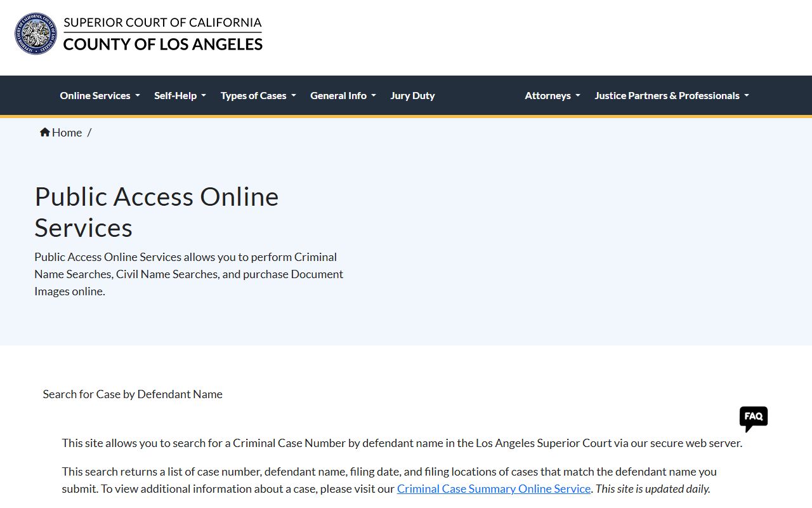Click the Public Access Online Services heading
Image resolution: width=812 pixels, height=508 pixels.
point(157,212)
